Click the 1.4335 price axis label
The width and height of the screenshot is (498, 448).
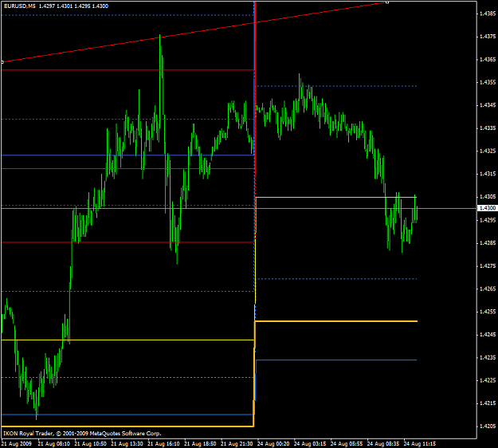(488, 128)
